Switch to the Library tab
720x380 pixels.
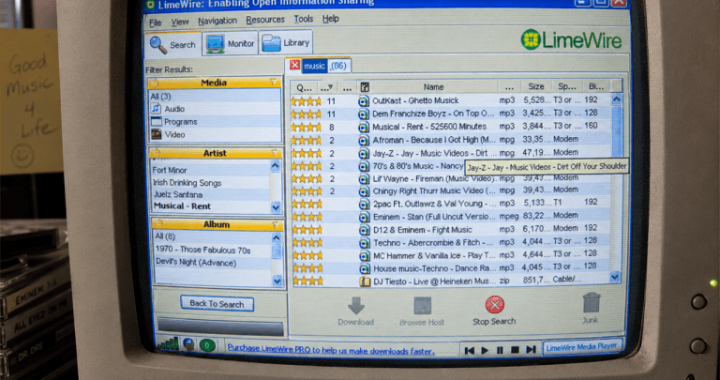click(286, 43)
